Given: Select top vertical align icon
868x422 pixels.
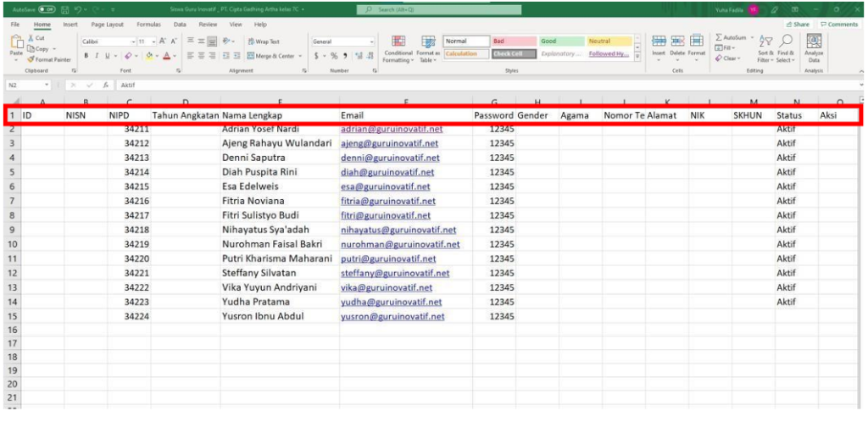Looking at the screenshot, I should coord(190,42).
